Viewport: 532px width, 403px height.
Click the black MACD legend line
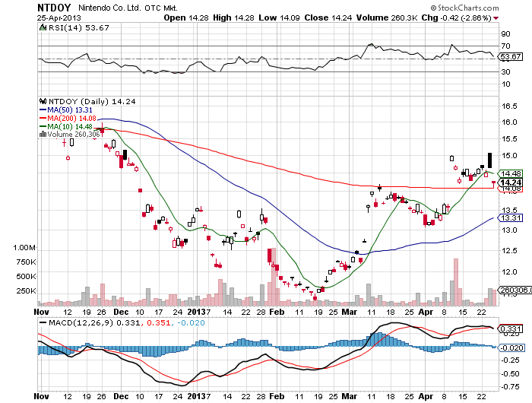coord(43,322)
